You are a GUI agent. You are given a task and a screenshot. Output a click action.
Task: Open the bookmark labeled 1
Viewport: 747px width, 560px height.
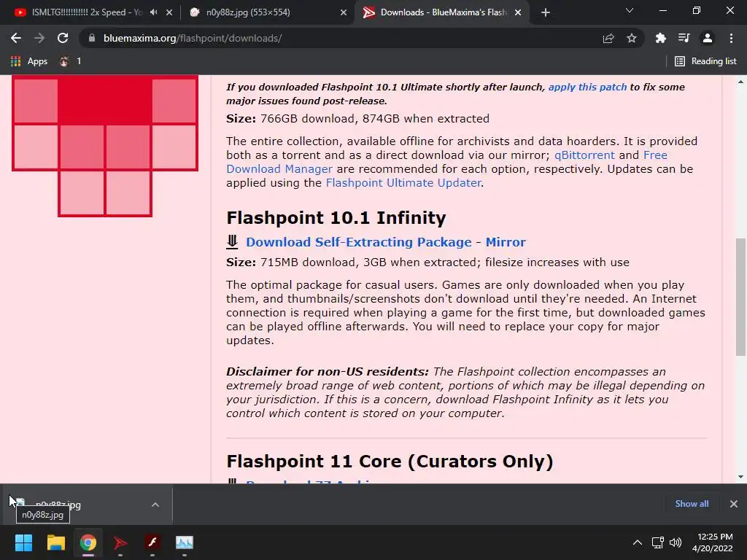(x=70, y=61)
